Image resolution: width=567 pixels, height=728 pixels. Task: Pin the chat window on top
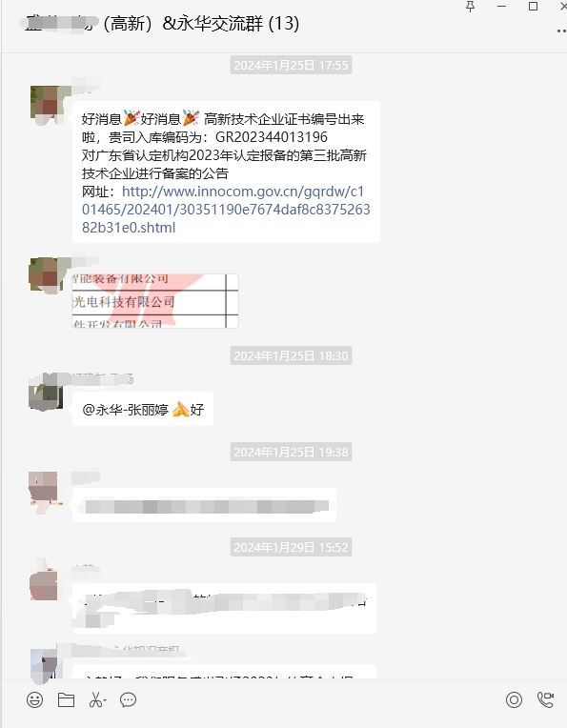point(471,7)
